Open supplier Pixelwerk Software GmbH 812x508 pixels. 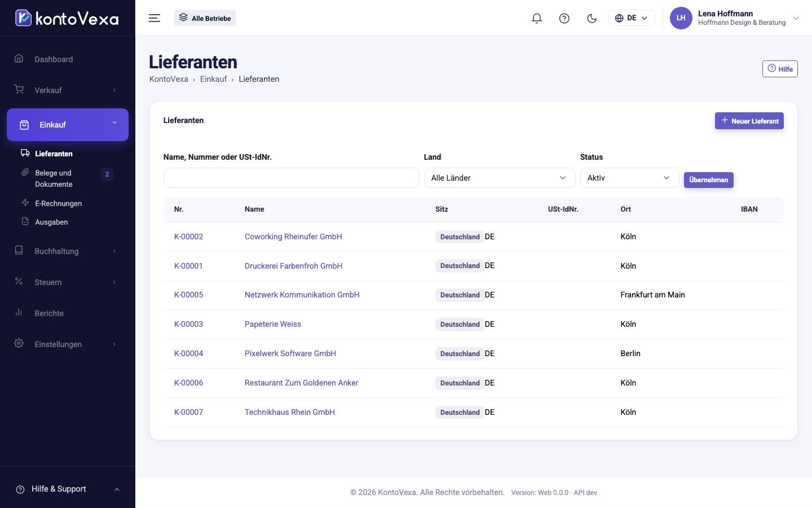[x=290, y=353]
